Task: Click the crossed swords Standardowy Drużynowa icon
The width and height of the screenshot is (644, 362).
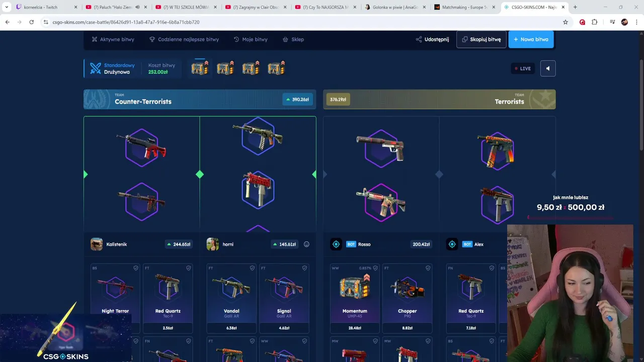Action: tap(95, 68)
